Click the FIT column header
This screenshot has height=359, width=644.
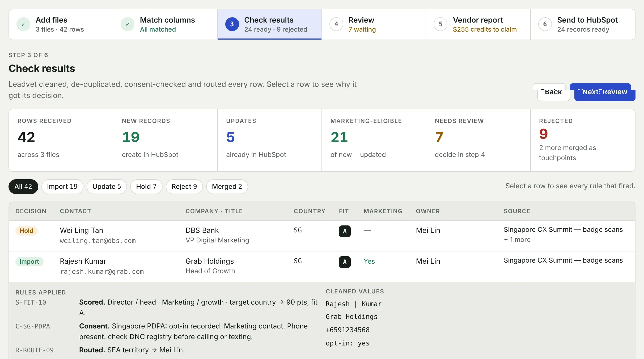click(344, 211)
